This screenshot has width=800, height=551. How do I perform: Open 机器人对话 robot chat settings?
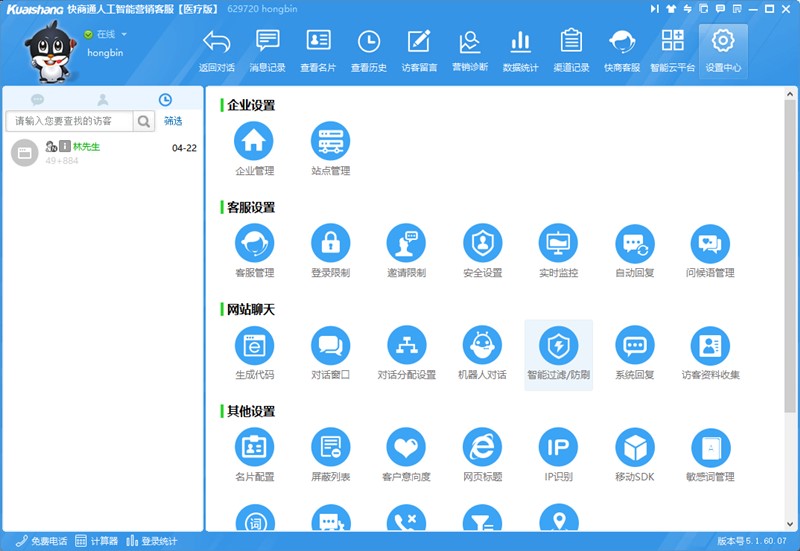(482, 346)
